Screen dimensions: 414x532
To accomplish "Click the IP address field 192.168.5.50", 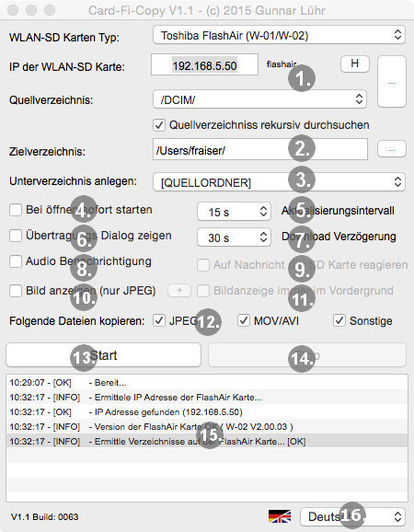I will [x=205, y=65].
